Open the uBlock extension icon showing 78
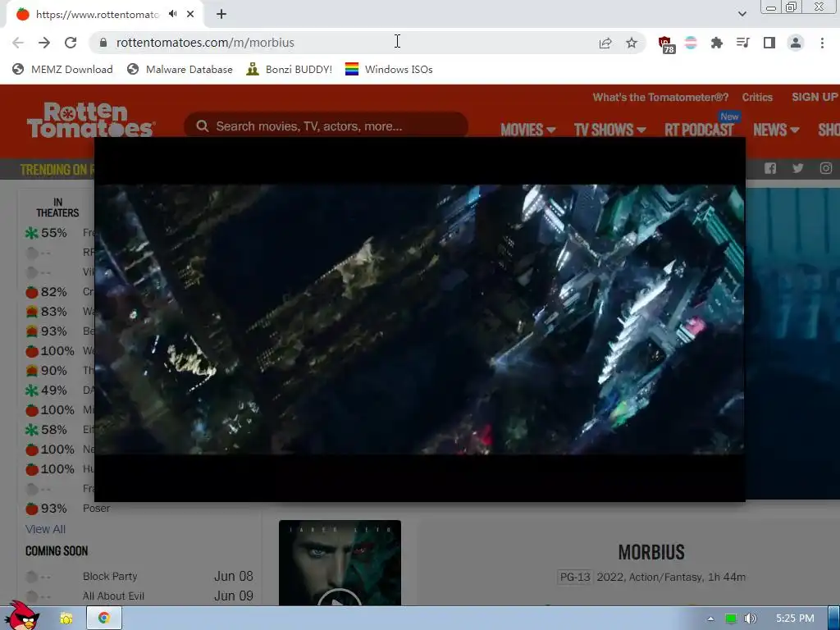 point(666,44)
